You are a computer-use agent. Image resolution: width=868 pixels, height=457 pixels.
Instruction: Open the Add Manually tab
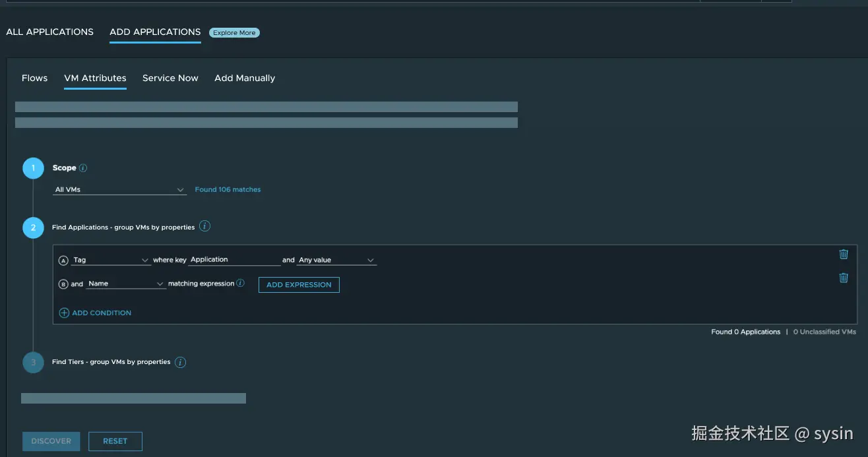coord(245,78)
